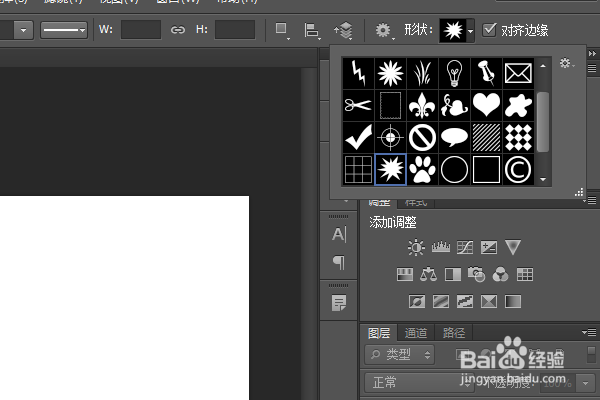Open the Character panel icon
The image size is (600, 400).
pos(339,234)
